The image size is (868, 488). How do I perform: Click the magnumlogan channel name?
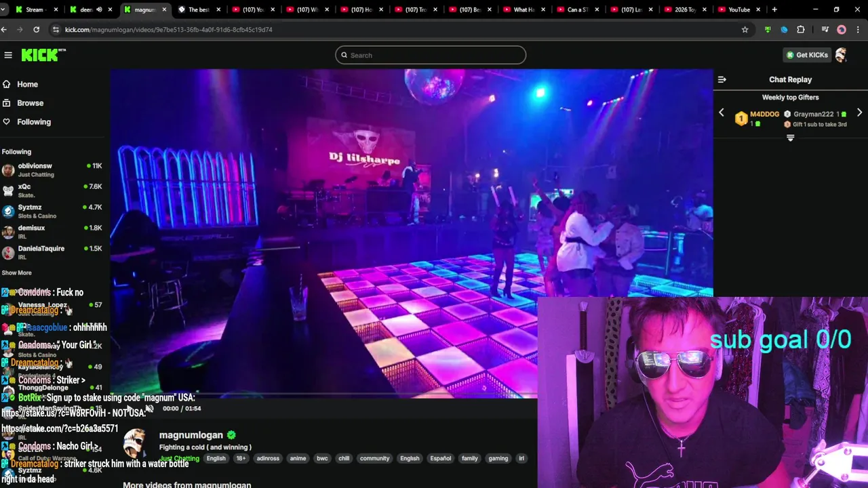coord(191,435)
